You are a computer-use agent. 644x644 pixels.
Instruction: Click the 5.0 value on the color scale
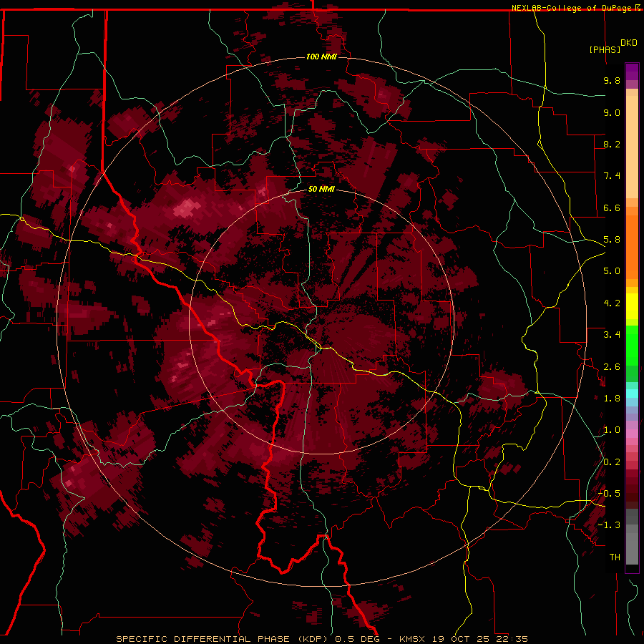point(612,271)
